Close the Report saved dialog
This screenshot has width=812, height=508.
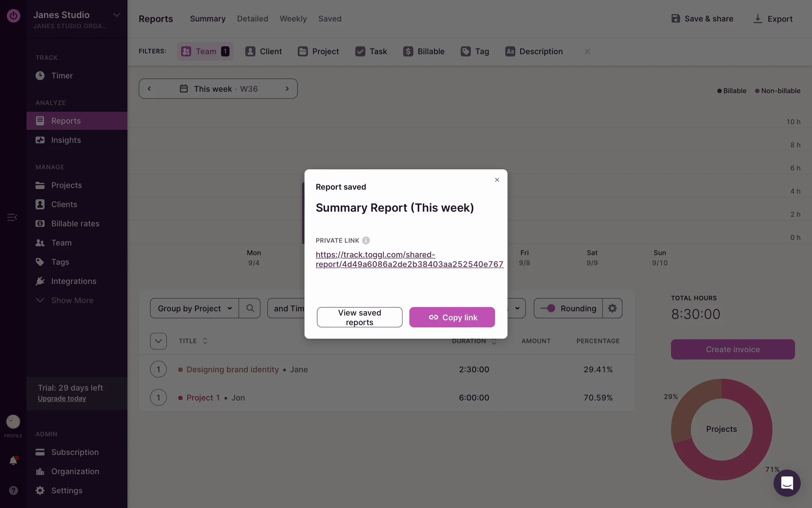tap(497, 180)
